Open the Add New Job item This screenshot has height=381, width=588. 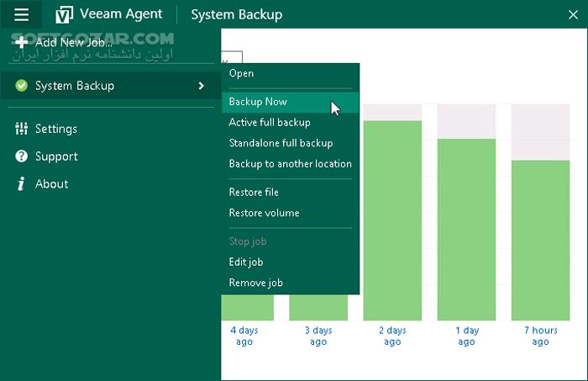(111, 42)
